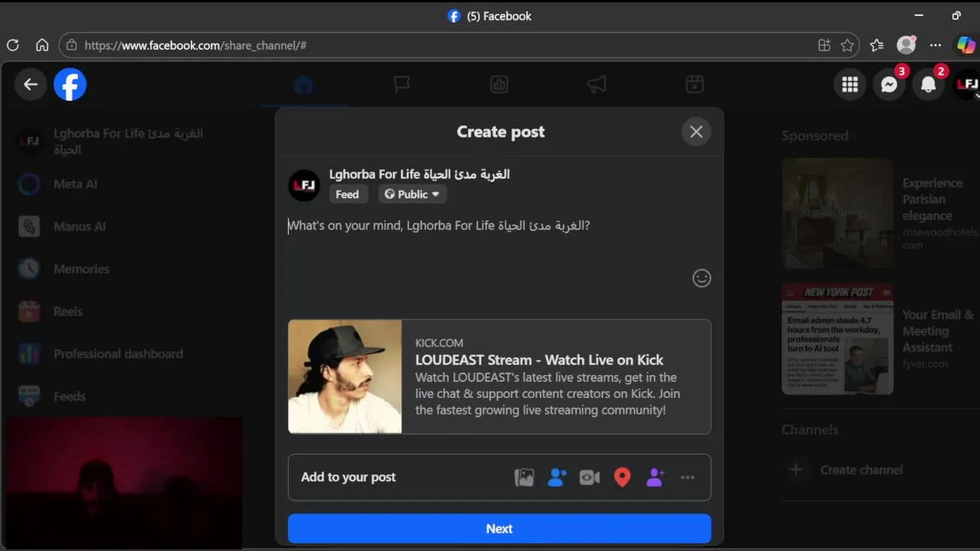
Task: Click the Meta AI ring icon
Action: 29,184
